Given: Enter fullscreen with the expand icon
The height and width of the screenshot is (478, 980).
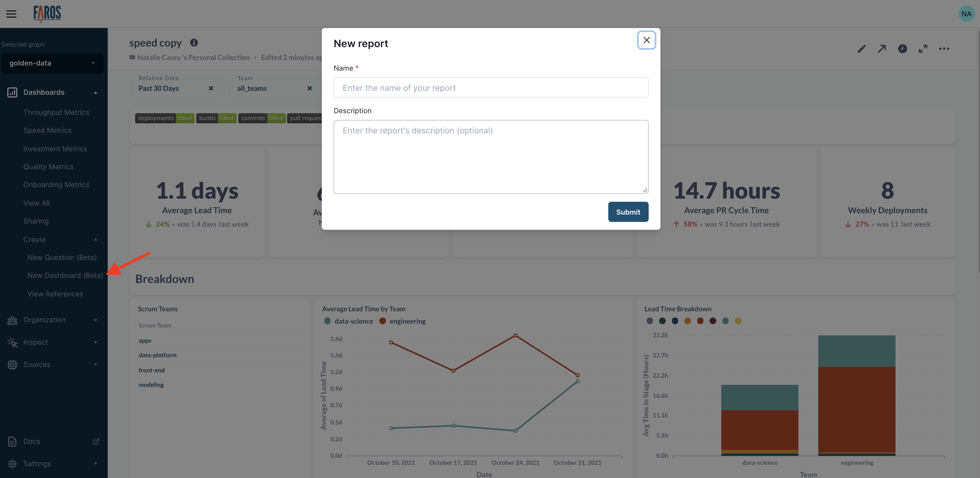Looking at the screenshot, I should pos(923,49).
